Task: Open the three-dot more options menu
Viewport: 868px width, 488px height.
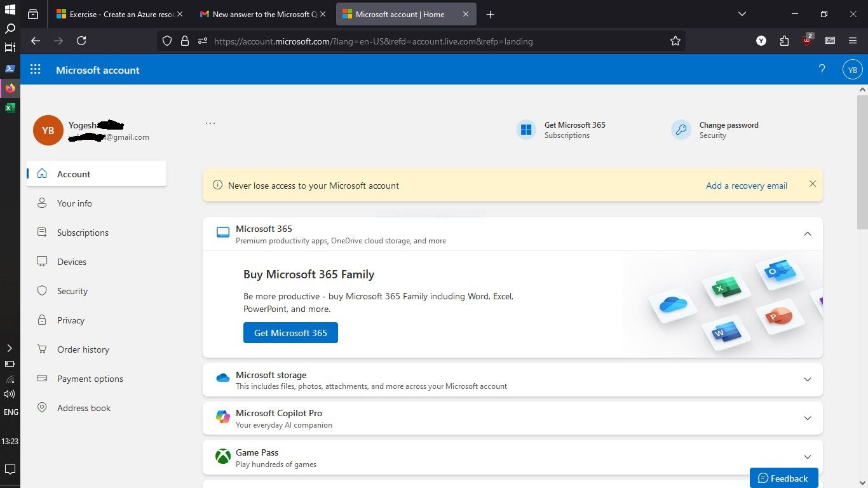Action: [x=210, y=123]
